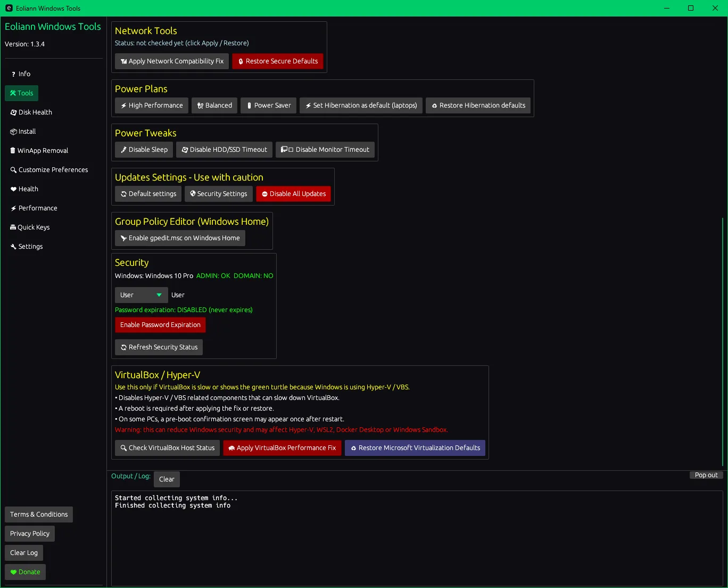The image size is (728, 588).
Task: Activate the High Performance power plan
Action: pyautogui.click(x=152, y=105)
